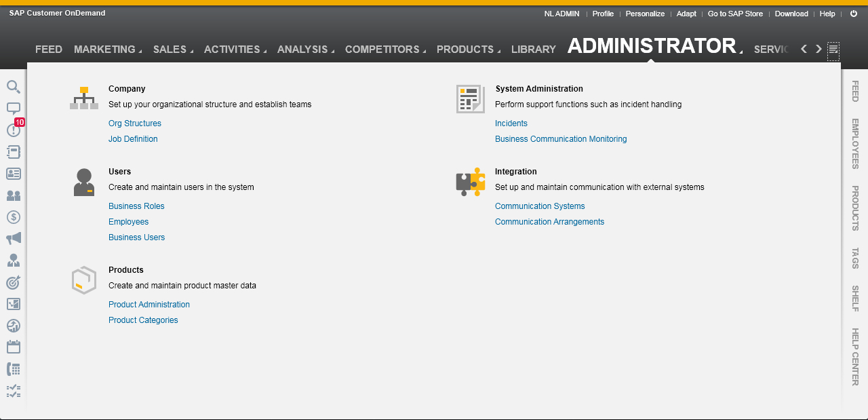The height and width of the screenshot is (420, 868).
Task: Click the Products box icon
Action: pos(84,280)
